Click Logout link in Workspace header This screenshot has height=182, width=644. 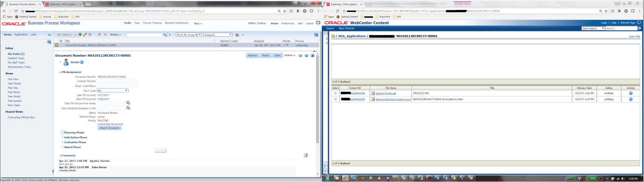(309, 23)
